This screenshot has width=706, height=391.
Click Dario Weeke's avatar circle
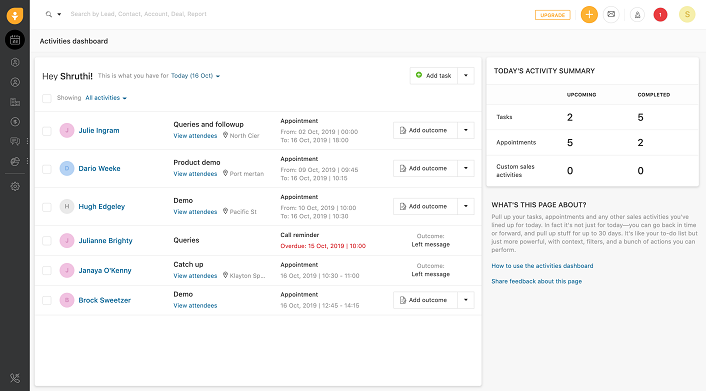(x=67, y=168)
